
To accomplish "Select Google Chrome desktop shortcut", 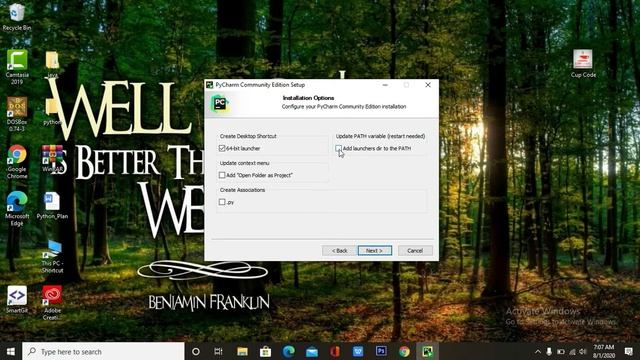I will (x=17, y=162).
